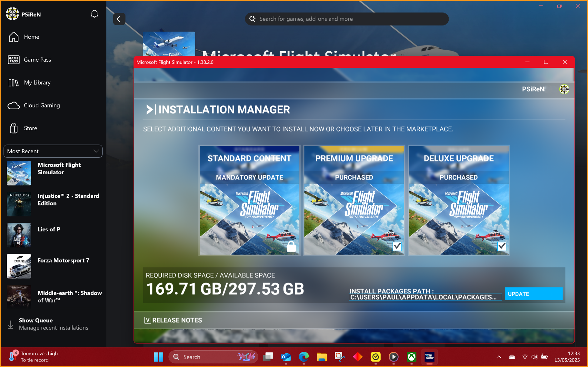The height and width of the screenshot is (367, 588).
Task: Open the Windows Start menu
Action: [x=158, y=357]
